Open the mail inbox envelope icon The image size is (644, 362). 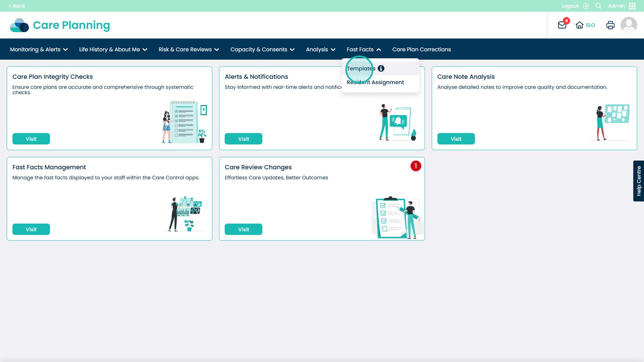pyautogui.click(x=562, y=25)
